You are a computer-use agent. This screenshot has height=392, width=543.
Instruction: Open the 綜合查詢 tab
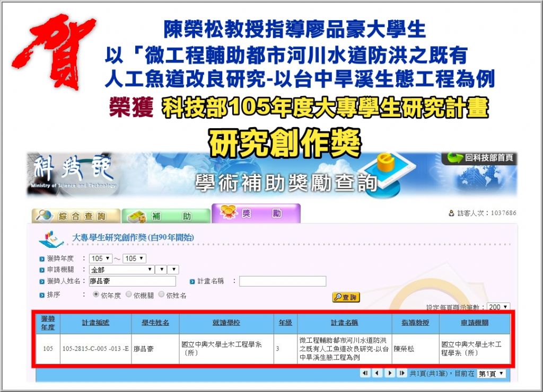pos(76,216)
